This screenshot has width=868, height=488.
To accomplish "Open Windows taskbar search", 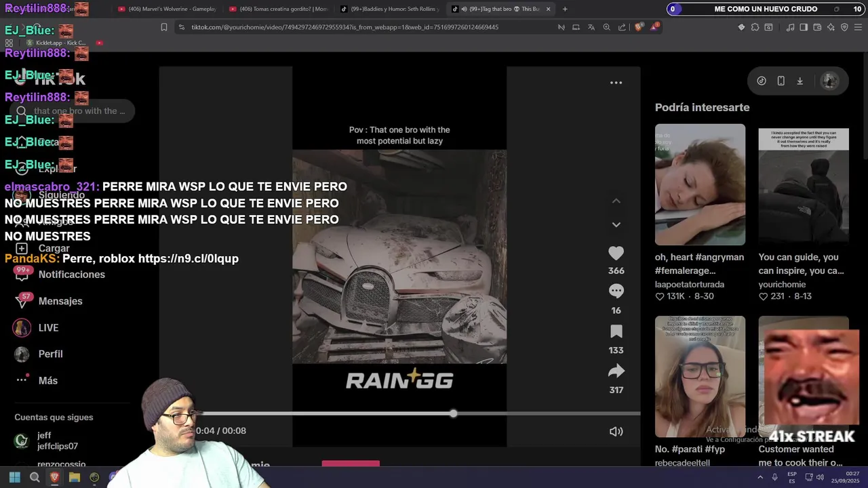I will pyautogui.click(x=35, y=477).
